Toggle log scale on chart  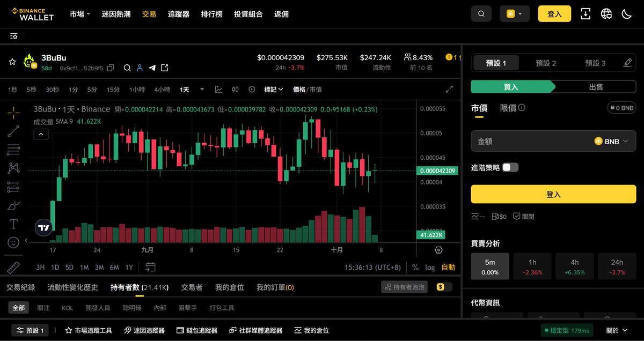(430, 267)
